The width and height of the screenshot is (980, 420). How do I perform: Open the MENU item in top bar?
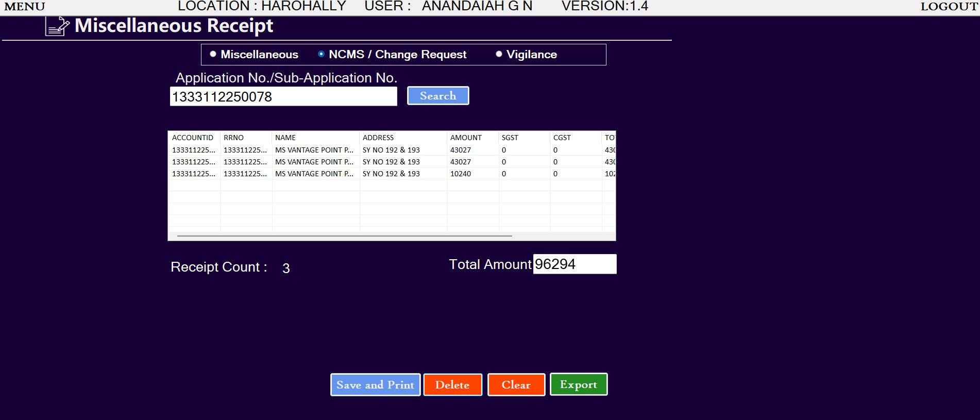tap(25, 7)
